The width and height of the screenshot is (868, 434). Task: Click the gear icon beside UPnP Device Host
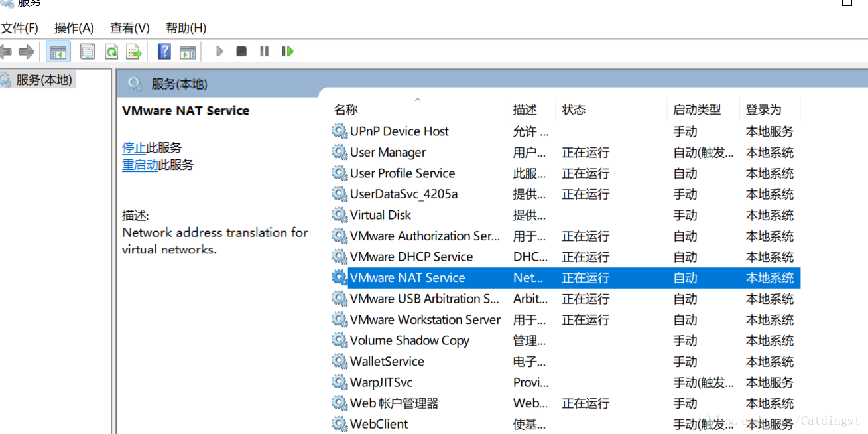(340, 131)
